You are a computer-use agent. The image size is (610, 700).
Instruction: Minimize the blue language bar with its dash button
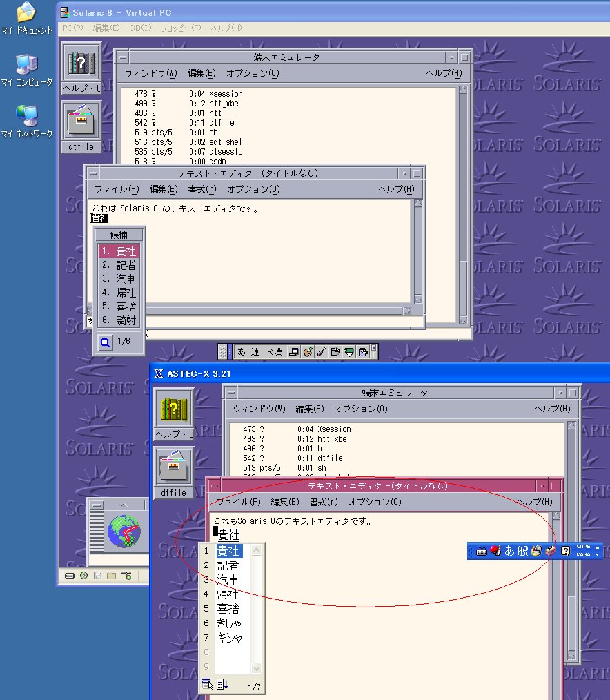click(x=598, y=547)
